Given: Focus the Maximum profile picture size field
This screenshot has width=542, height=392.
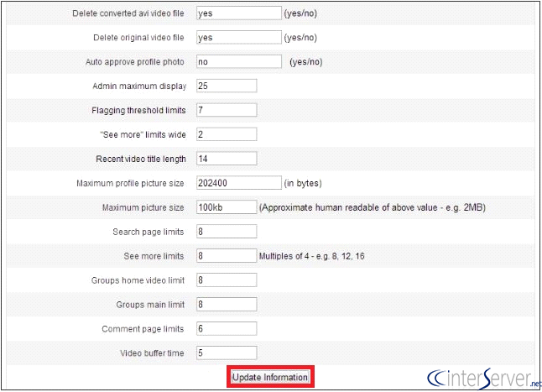Looking at the screenshot, I should 239,183.
